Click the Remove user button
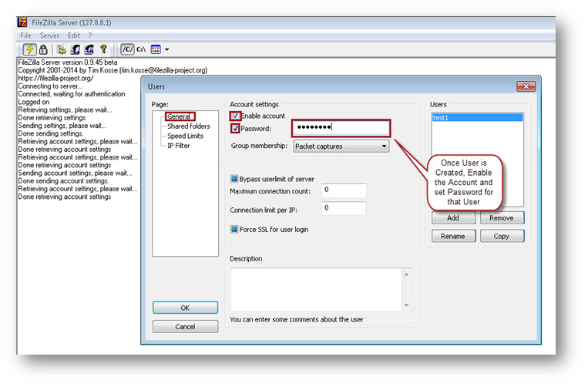The width and height of the screenshot is (588, 387). tap(502, 218)
